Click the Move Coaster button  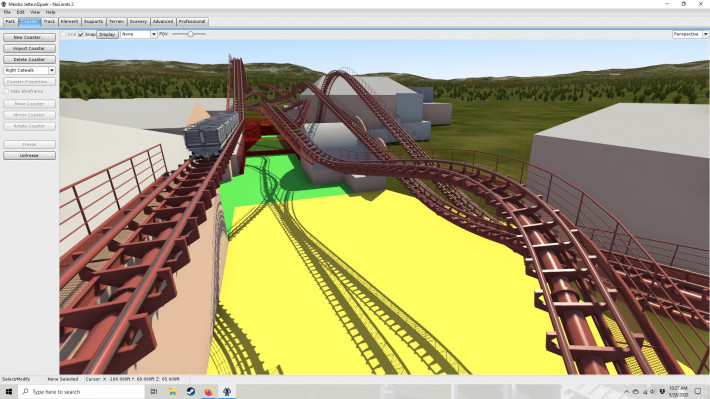[x=29, y=104]
